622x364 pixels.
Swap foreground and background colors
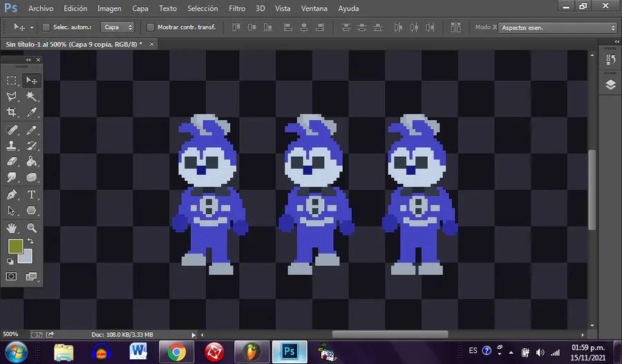30,241
